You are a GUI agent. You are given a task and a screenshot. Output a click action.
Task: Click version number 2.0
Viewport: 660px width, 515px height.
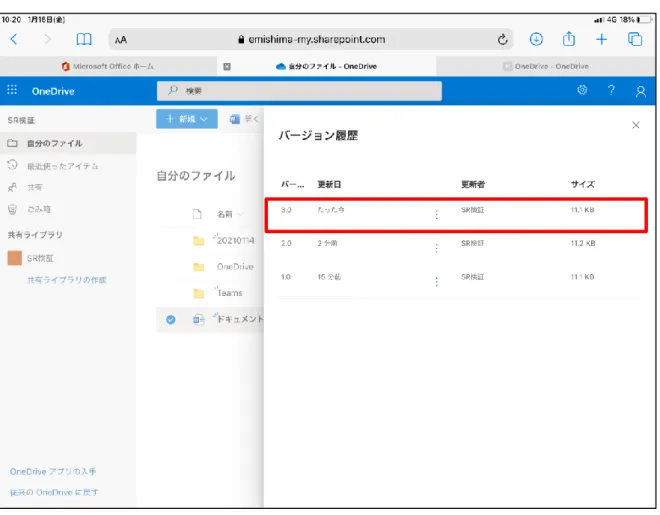(286, 244)
